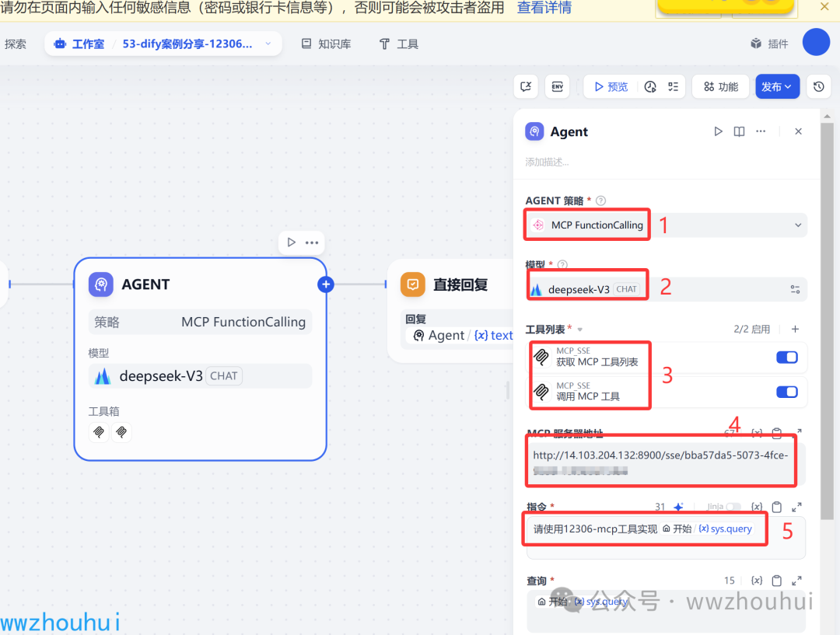The image size is (840, 635).
Task: Click the blue user avatar
Action: (817, 42)
